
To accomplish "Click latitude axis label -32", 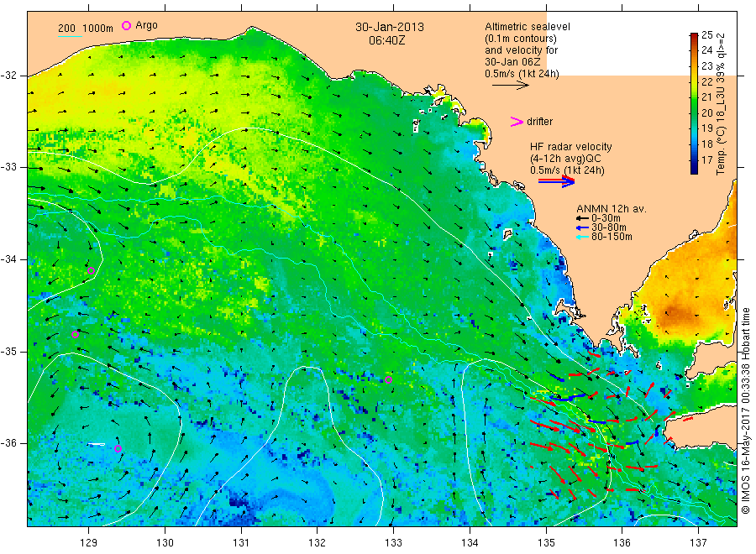I will [x=8, y=76].
